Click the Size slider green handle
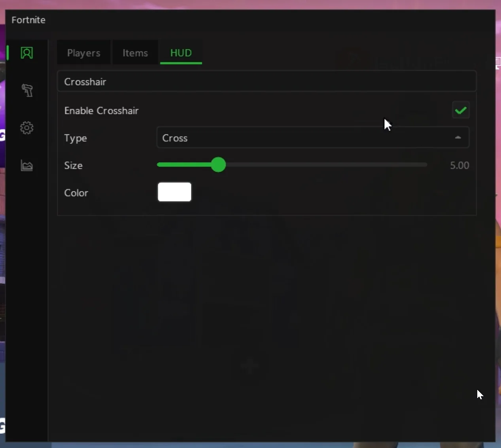 point(218,165)
